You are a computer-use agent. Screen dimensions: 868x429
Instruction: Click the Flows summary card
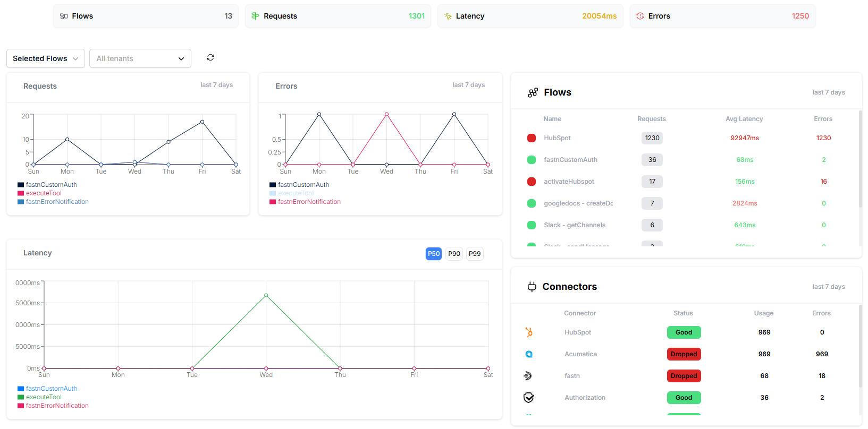pyautogui.click(x=146, y=16)
